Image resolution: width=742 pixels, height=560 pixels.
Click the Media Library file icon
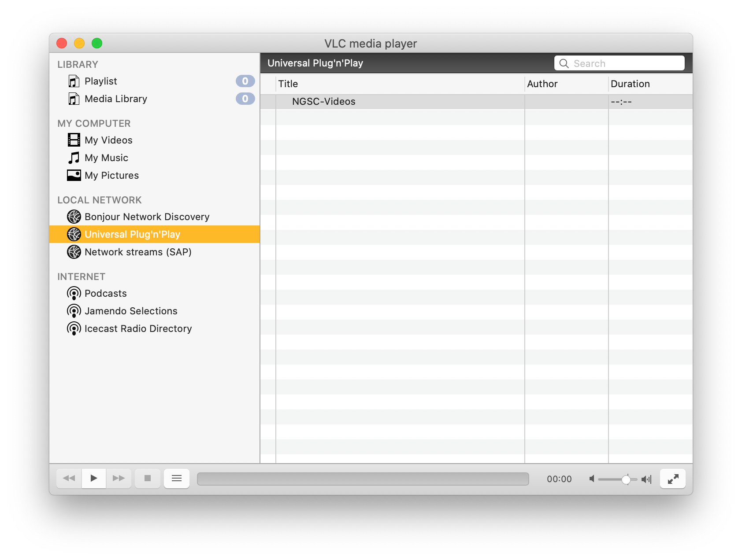[74, 99]
